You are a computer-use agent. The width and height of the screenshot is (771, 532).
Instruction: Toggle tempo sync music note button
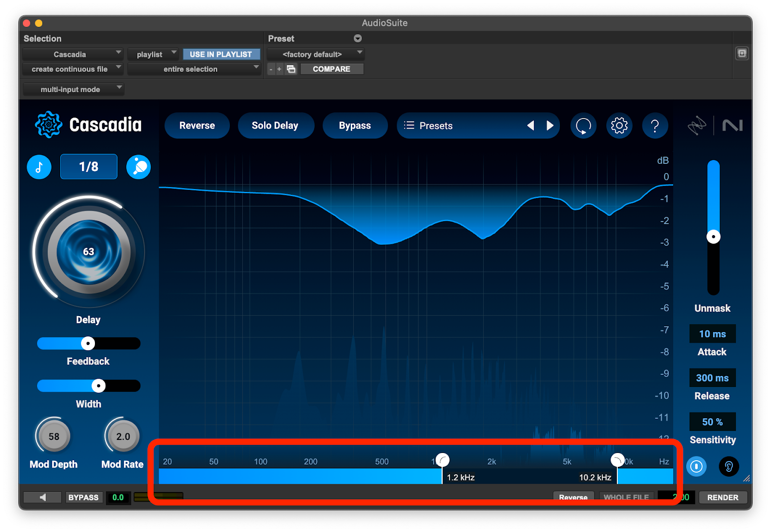click(x=39, y=167)
